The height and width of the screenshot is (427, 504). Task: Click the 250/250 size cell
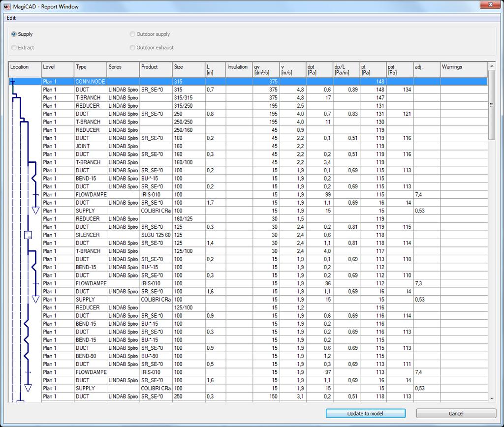tap(189, 122)
